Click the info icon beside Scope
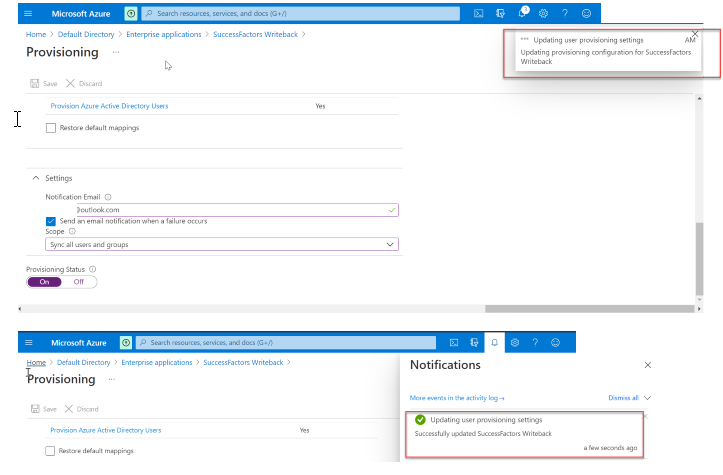 tap(72, 232)
